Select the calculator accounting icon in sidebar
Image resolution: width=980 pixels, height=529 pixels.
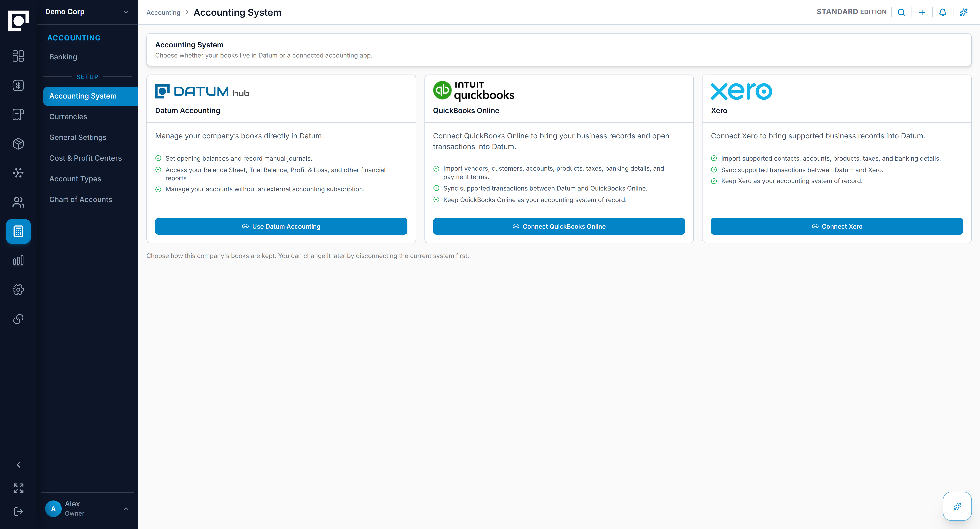click(x=18, y=231)
